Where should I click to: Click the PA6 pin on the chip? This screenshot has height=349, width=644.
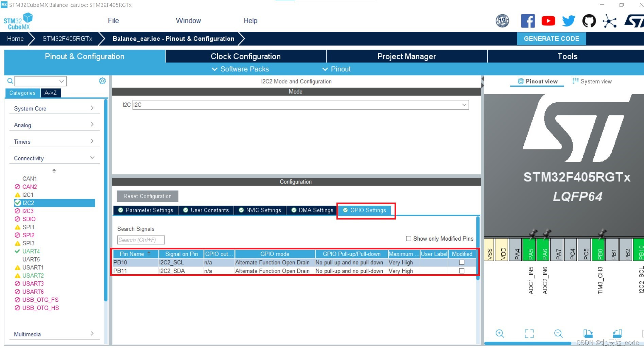[543, 249]
